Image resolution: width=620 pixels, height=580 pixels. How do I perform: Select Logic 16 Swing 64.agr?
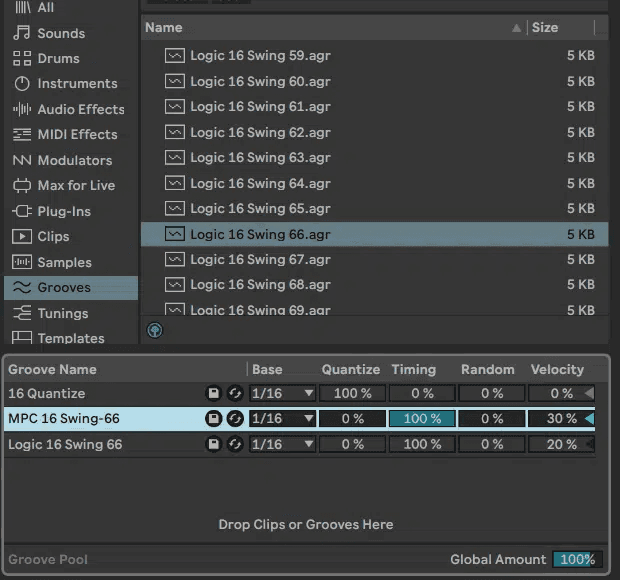[x=374, y=183]
